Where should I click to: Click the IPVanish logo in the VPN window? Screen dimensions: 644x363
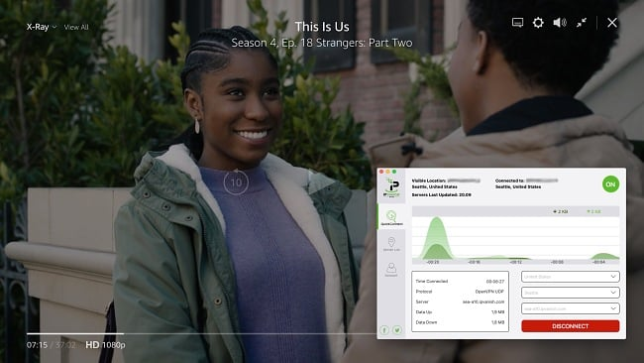(391, 187)
